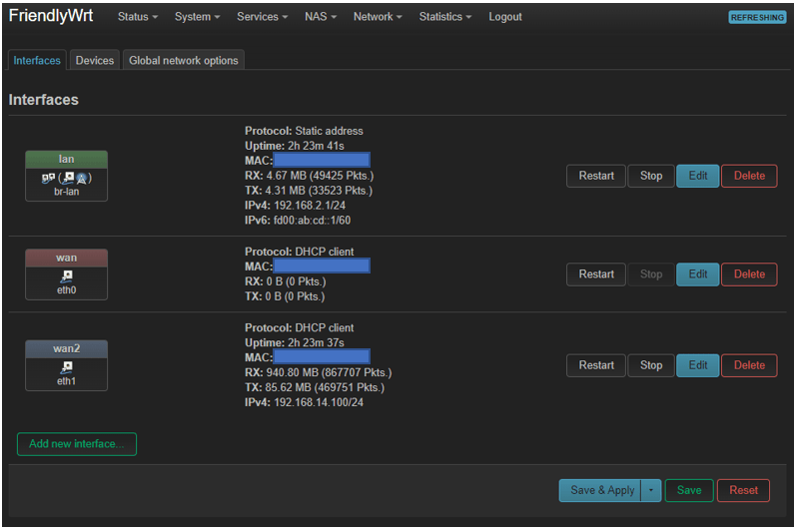Open the Services menu
This screenshot has height=532, width=797.
262,17
